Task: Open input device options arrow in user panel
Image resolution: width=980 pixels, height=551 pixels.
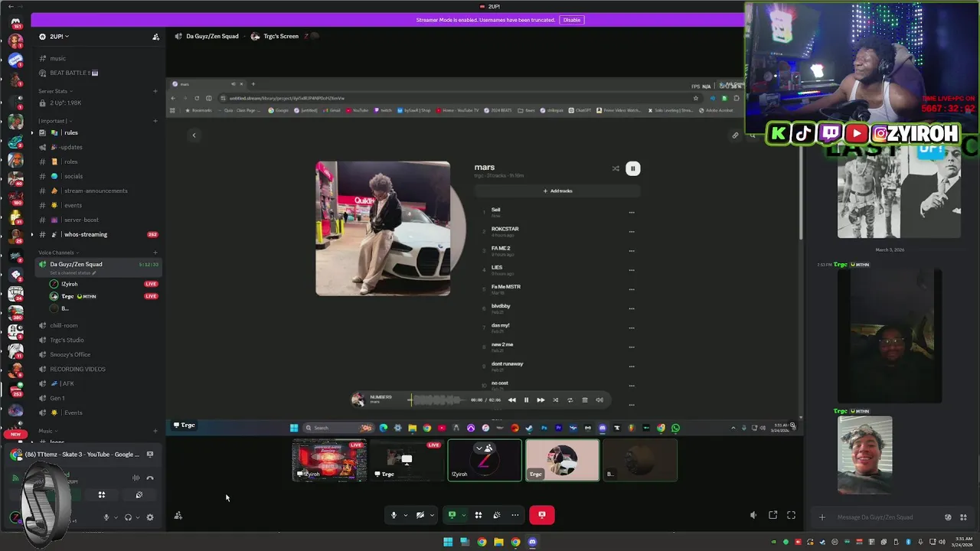Action: [x=116, y=517]
